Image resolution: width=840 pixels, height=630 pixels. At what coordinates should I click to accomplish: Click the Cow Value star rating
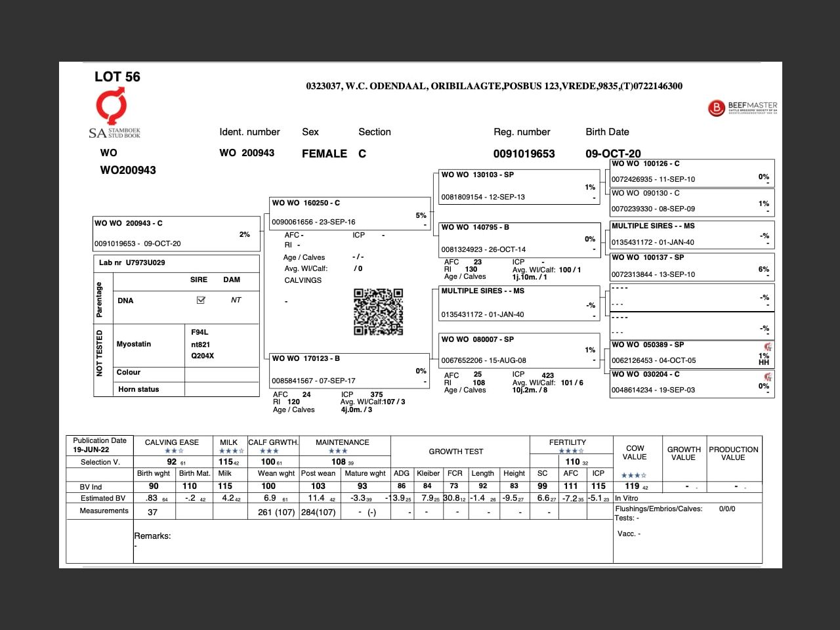633,475
